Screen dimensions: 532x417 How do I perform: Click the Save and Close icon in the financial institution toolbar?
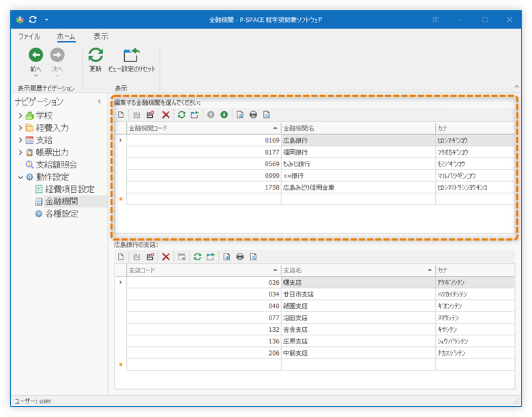point(150,114)
